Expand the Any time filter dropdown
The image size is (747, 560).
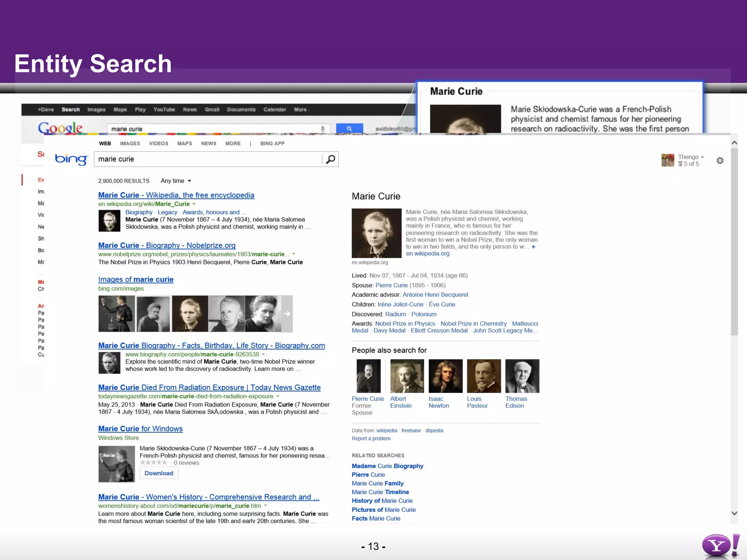[x=176, y=181]
